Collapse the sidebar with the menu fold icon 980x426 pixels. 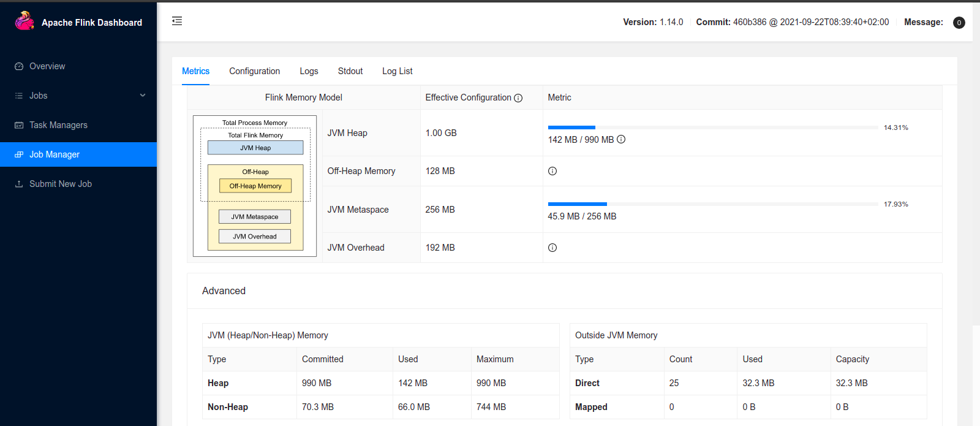pyautogui.click(x=177, y=21)
